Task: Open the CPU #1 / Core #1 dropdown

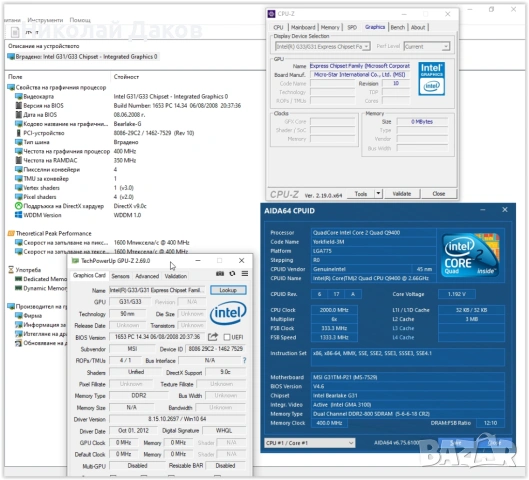Action: [310, 443]
